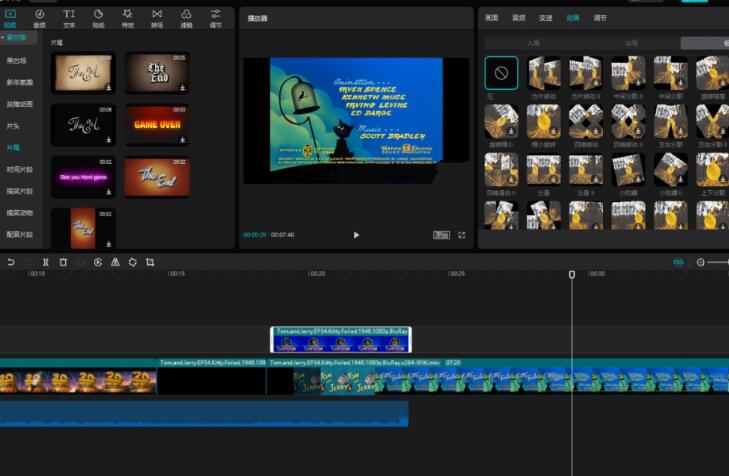The image size is (729, 476).
Task: Select the purple neon text ending clip
Action: [x=83, y=177]
